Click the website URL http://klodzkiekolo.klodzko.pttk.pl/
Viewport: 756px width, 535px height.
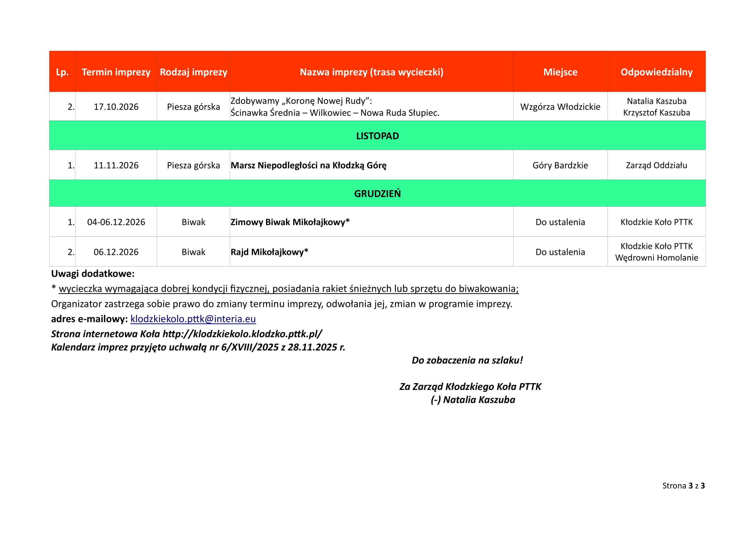tap(242, 334)
